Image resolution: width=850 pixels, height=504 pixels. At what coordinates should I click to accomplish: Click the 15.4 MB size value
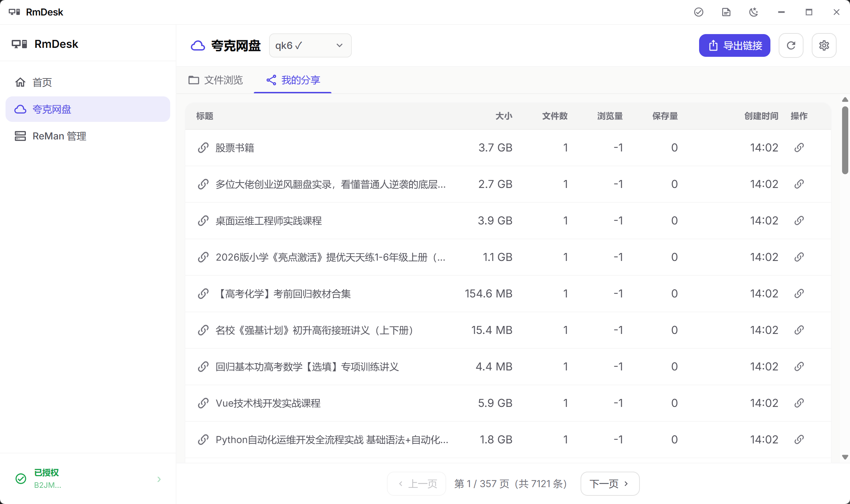tap(492, 330)
